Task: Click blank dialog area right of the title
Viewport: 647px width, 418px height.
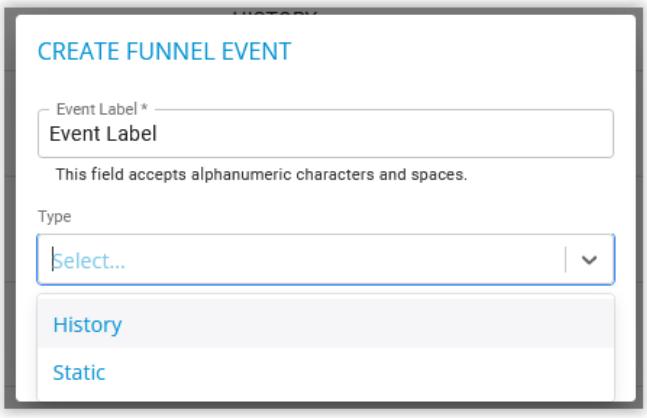Action: (462, 52)
